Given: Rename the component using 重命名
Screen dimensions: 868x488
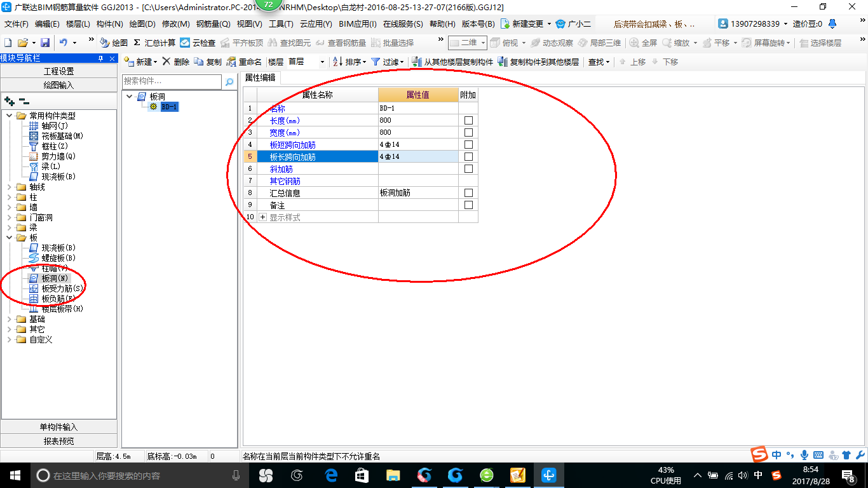Looking at the screenshot, I should click(244, 62).
